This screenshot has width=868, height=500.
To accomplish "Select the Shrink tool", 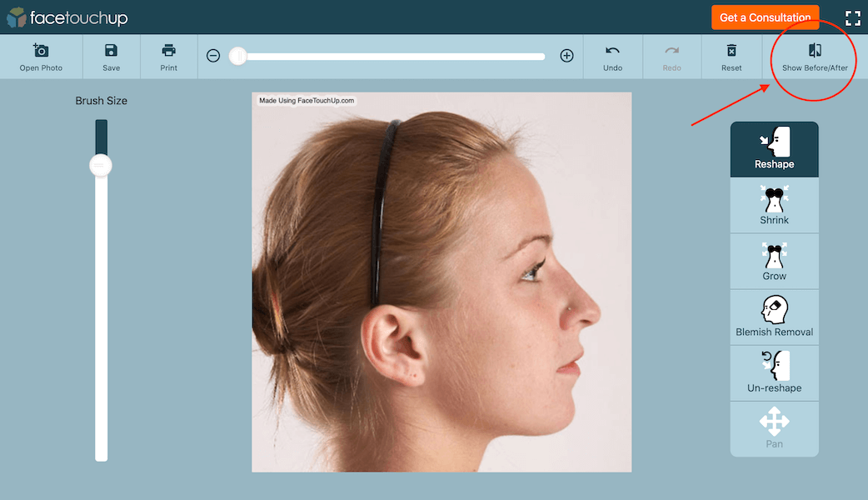I will [775, 206].
